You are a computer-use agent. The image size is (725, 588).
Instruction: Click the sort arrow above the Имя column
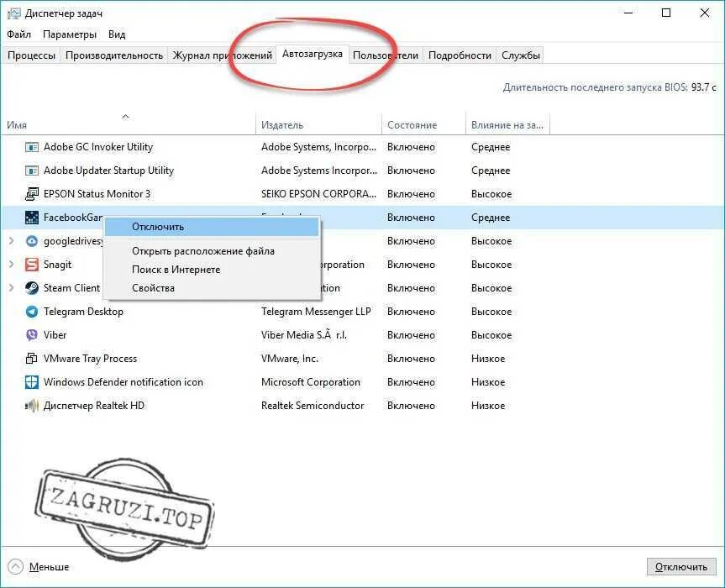tap(125, 117)
